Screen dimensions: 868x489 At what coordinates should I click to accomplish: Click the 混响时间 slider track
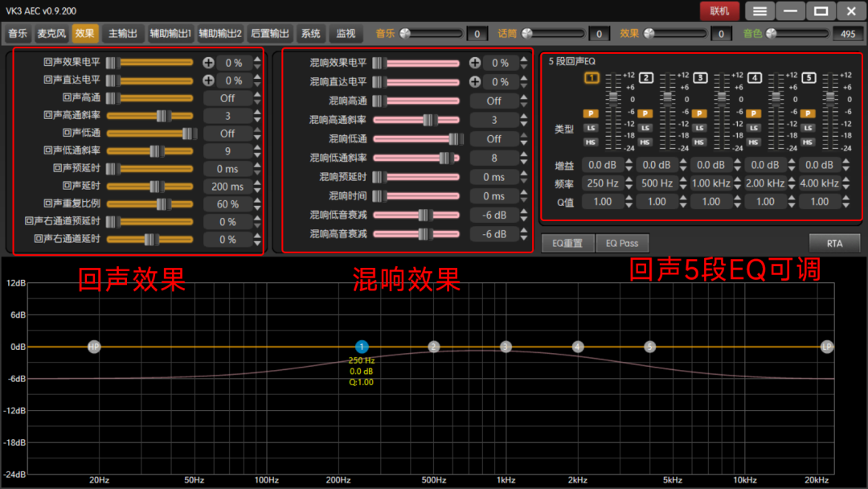pos(416,196)
